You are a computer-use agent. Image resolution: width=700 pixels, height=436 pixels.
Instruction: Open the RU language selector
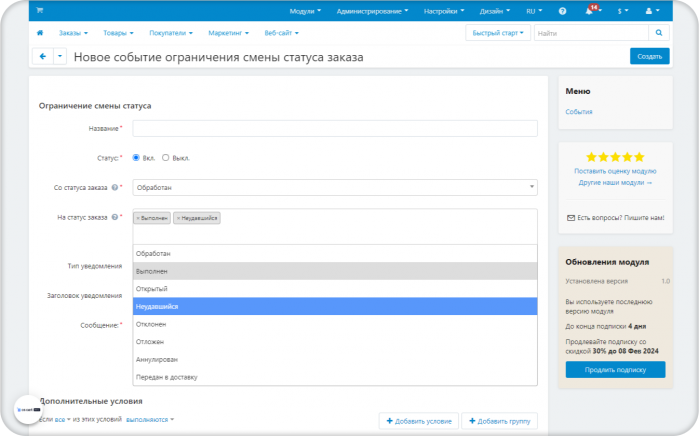click(534, 11)
